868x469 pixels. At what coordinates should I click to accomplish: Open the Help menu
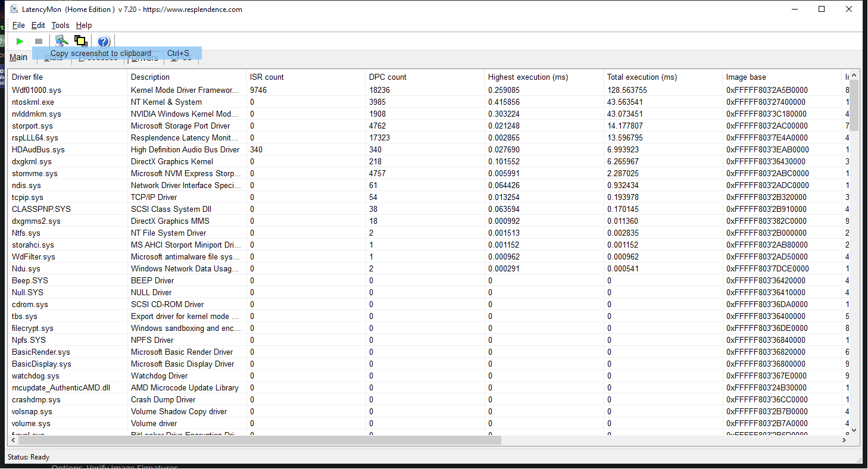[x=84, y=25]
